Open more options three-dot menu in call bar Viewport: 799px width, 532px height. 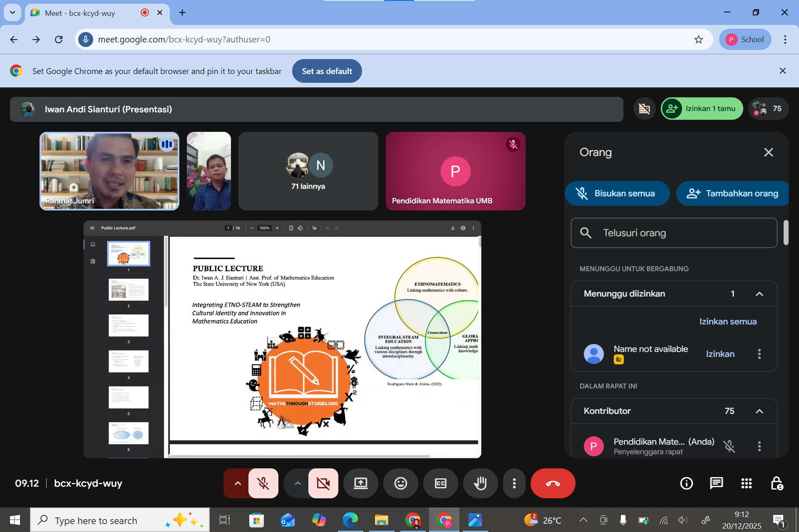[x=514, y=483]
